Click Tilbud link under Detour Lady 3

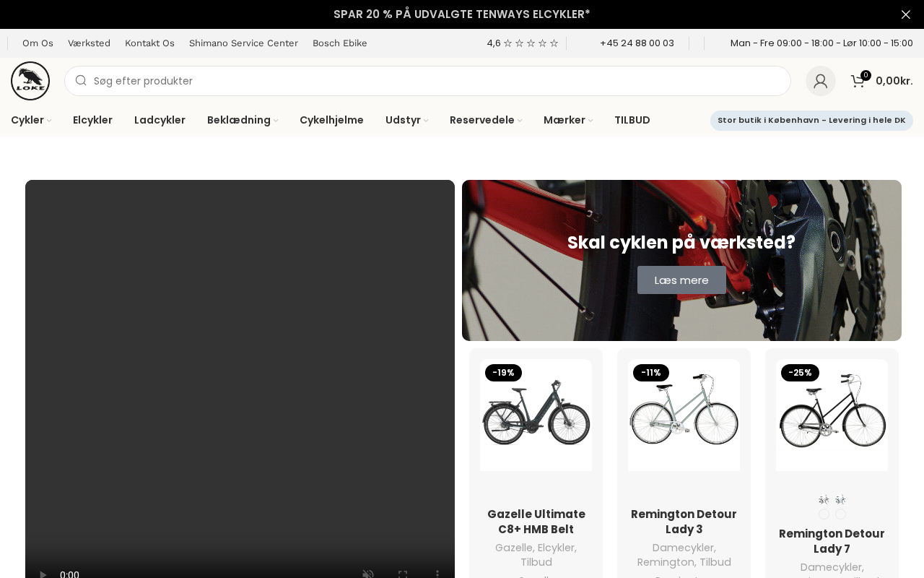pyautogui.click(x=715, y=562)
